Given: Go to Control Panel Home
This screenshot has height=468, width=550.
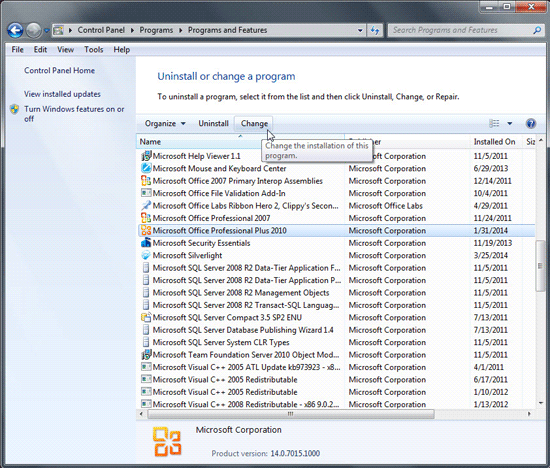Looking at the screenshot, I should pos(59,71).
